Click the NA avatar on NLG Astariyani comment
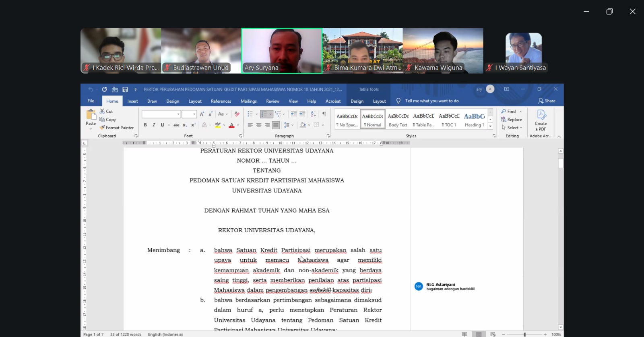644x337 pixels. tap(419, 286)
